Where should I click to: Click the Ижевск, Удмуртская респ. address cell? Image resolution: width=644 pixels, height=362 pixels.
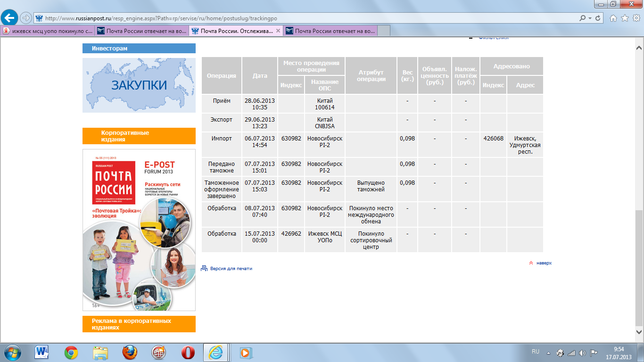(525, 145)
